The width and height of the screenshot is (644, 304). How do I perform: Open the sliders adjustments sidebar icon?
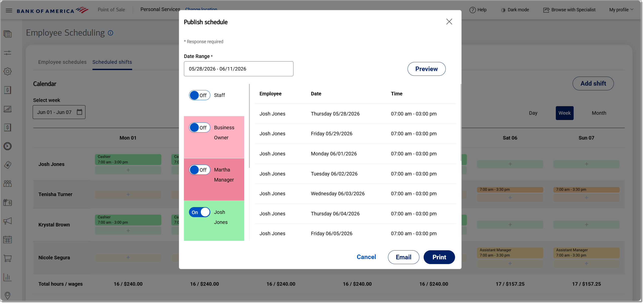[x=8, y=53]
